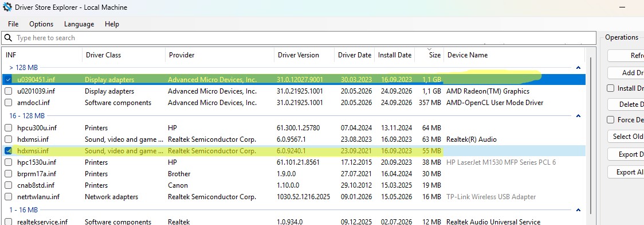
Task: Collapse the 16 - 128 MB group
Action: tap(578, 116)
